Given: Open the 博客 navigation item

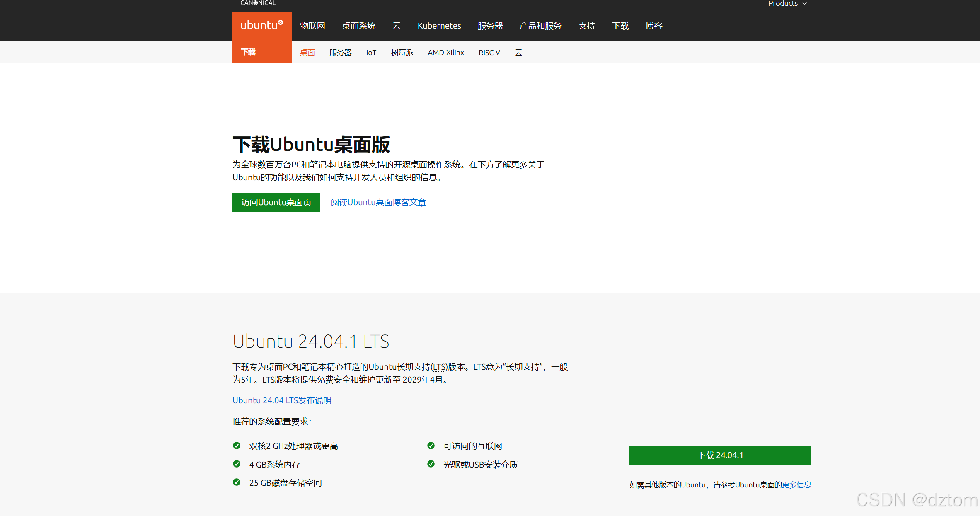Looking at the screenshot, I should pyautogui.click(x=653, y=26).
